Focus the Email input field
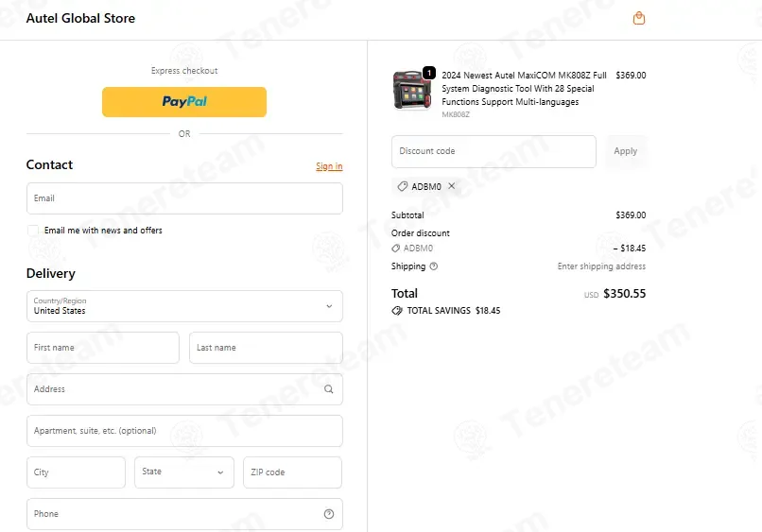The height and width of the screenshot is (532, 762). (184, 198)
